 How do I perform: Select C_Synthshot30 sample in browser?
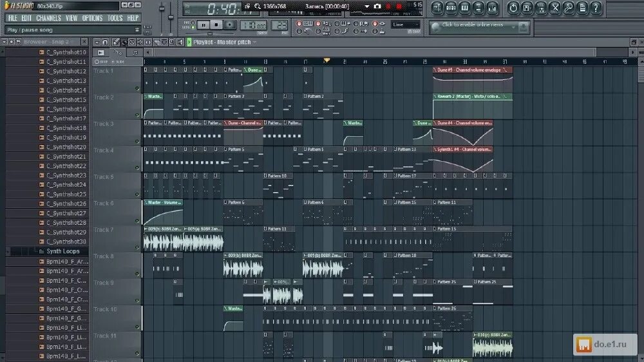(66, 242)
